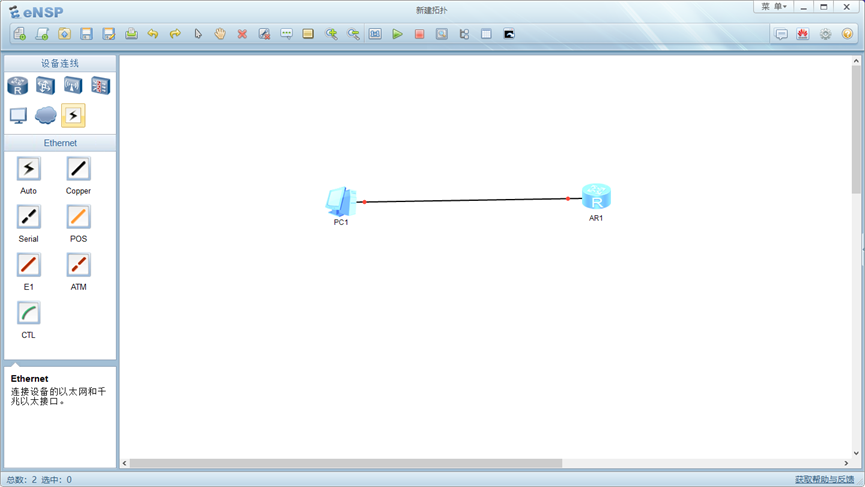Stop devices with the red stop button
This screenshot has height=487, width=865.
(419, 34)
